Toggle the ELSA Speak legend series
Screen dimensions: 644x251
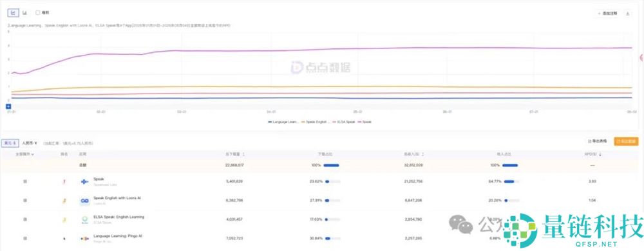(344, 122)
